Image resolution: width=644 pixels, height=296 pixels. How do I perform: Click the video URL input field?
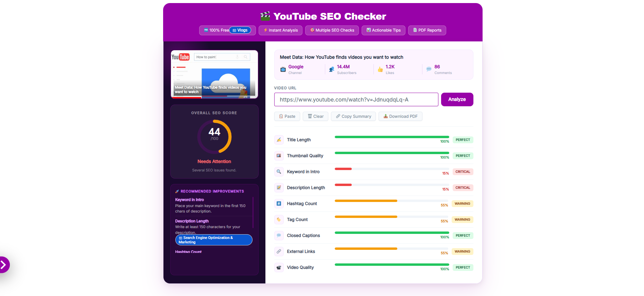pos(356,99)
